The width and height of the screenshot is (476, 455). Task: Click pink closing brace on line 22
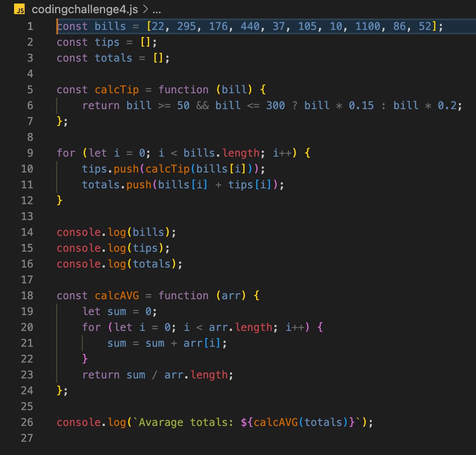point(85,359)
